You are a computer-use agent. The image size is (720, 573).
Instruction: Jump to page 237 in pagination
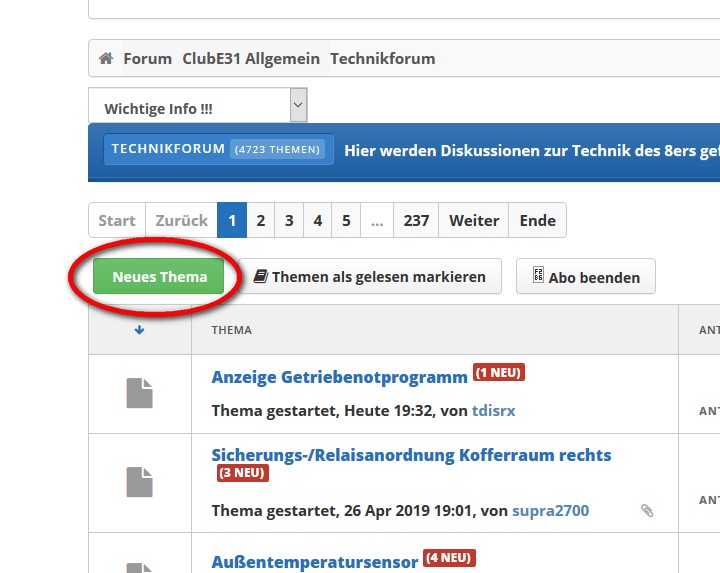[x=416, y=221]
